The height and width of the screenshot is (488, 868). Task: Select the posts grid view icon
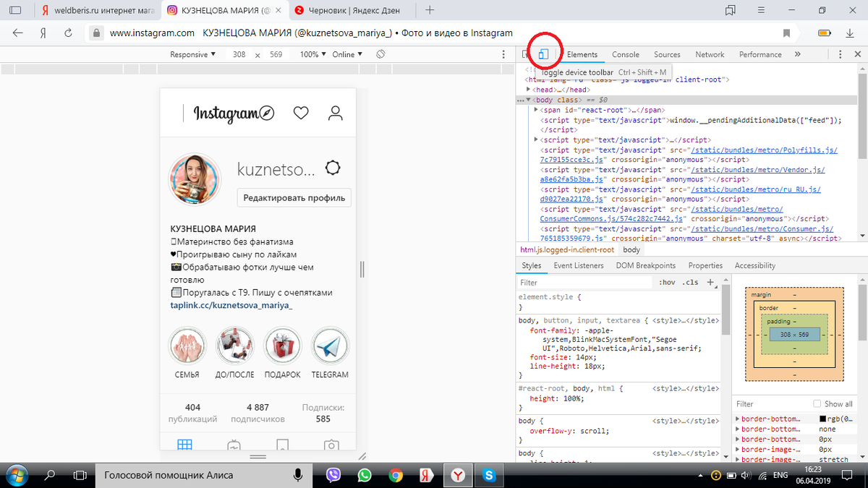point(184,445)
